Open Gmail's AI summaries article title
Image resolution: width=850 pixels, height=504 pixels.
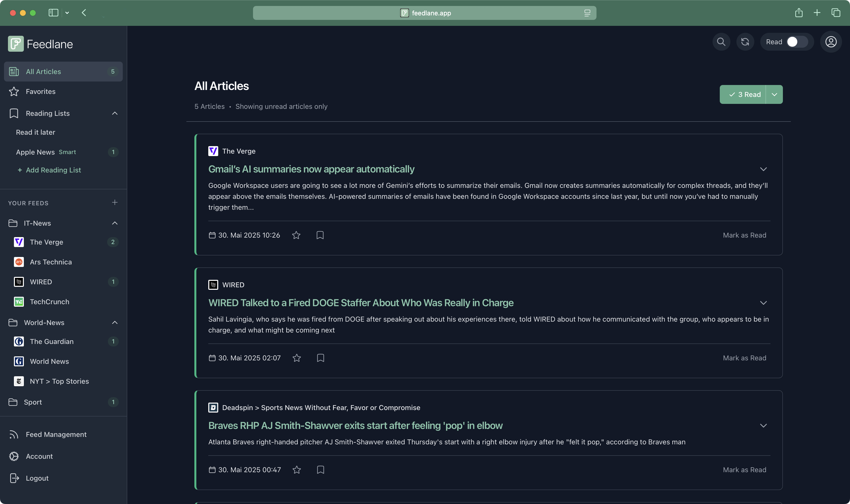coord(311,169)
